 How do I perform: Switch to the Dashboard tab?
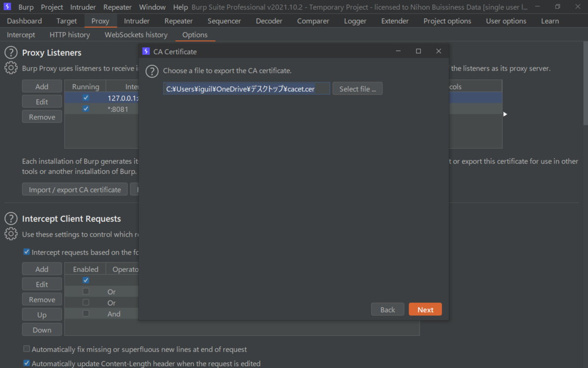point(24,21)
